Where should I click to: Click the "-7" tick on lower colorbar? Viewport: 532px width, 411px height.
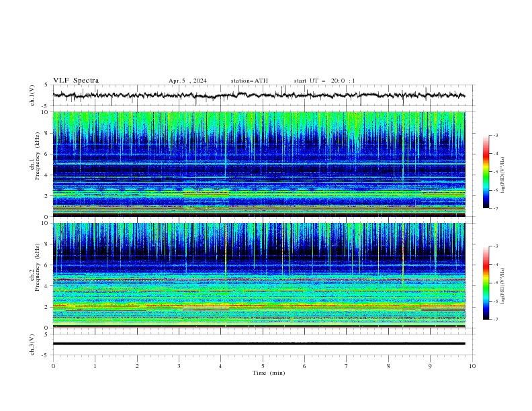pos(495,319)
